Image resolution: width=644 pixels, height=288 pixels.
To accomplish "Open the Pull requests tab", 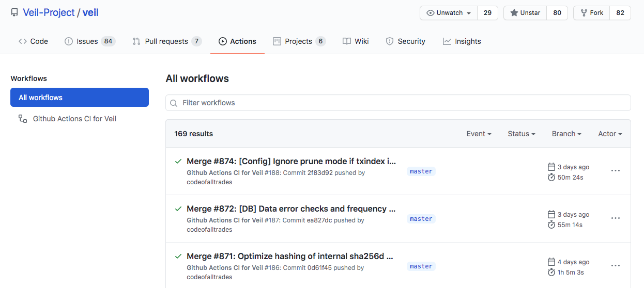I will [167, 41].
